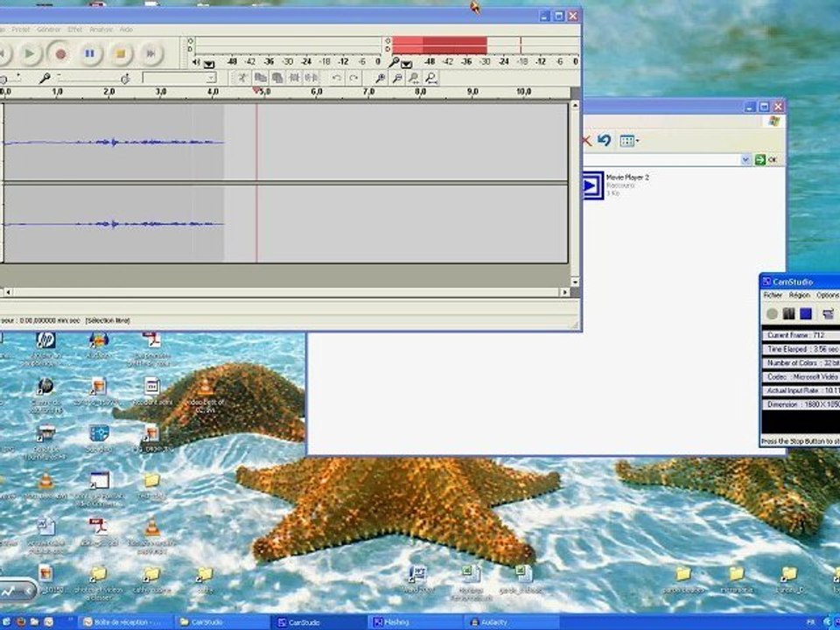This screenshot has width=840, height=630.
Task: Click CamStudio toggle view icon
Action: (x=829, y=314)
